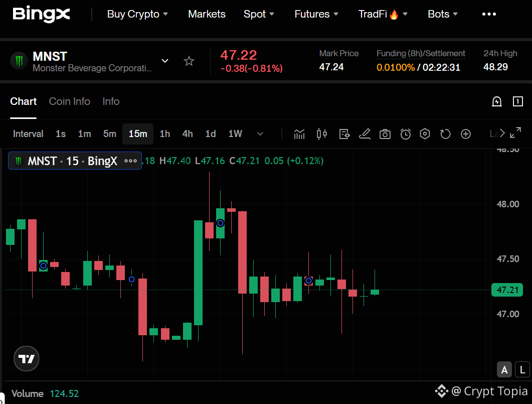Open the Spot dropdown menu

tap(259, 14)
